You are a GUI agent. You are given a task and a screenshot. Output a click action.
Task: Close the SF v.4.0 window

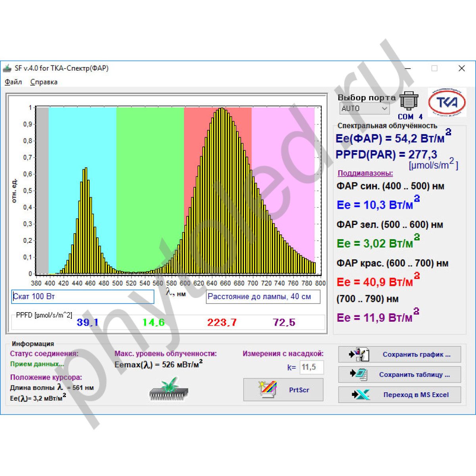click(x=461, y=68)
